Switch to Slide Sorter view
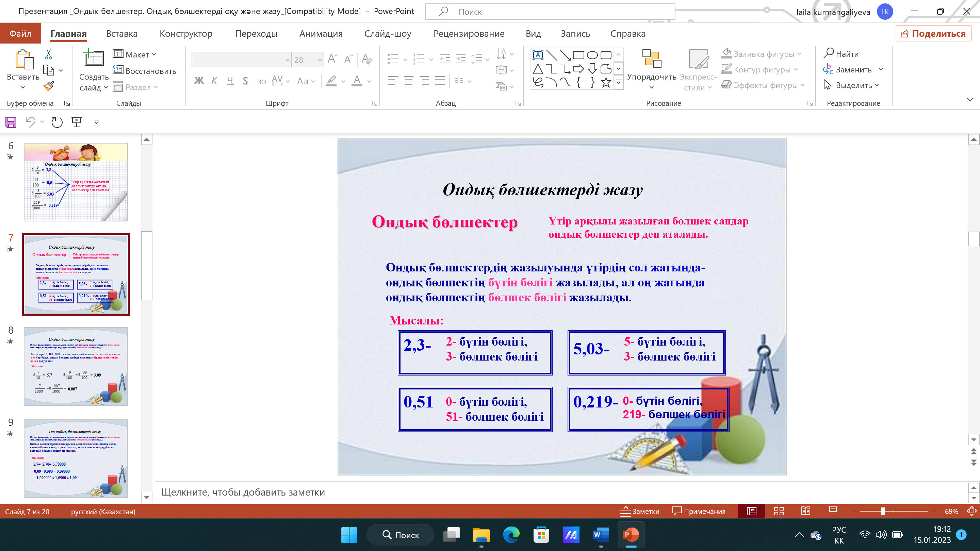The height and width of the screenshot is (551, 980). pos(779,511)
